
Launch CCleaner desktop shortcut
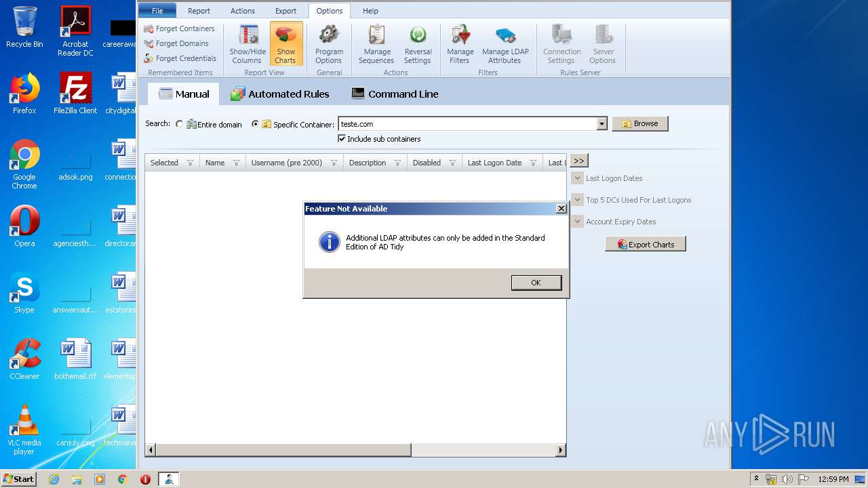[24, 359]
